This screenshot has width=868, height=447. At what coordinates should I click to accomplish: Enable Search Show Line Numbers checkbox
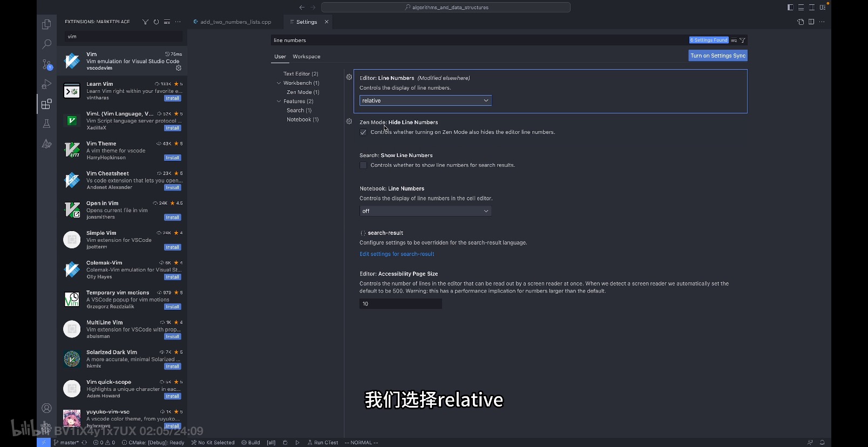[363, 165]
